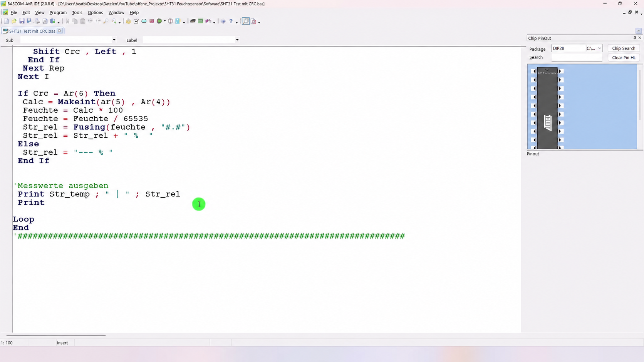Open Find with the magnifier icon
Viewport: 644px width, 362px height.
(x=106, y=22)
